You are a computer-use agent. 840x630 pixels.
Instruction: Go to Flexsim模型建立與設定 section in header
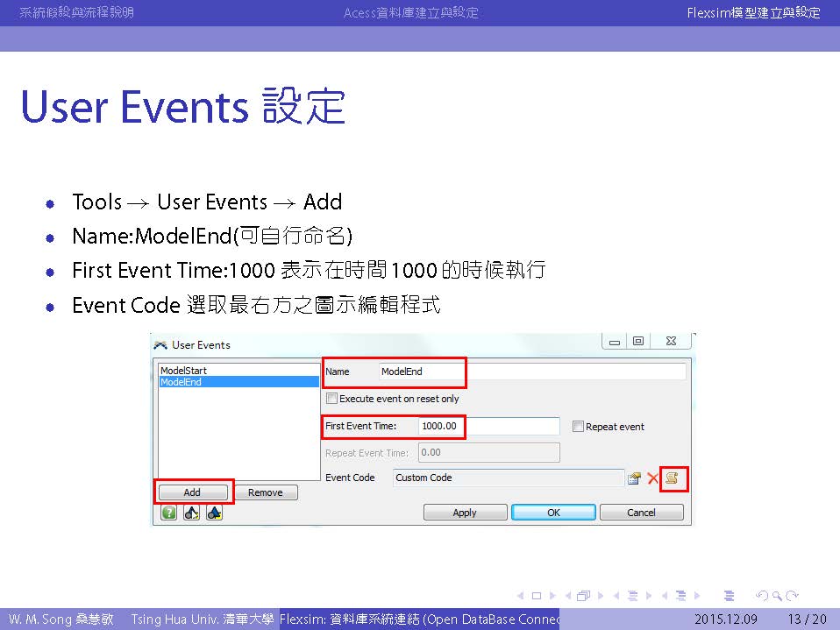754,12
